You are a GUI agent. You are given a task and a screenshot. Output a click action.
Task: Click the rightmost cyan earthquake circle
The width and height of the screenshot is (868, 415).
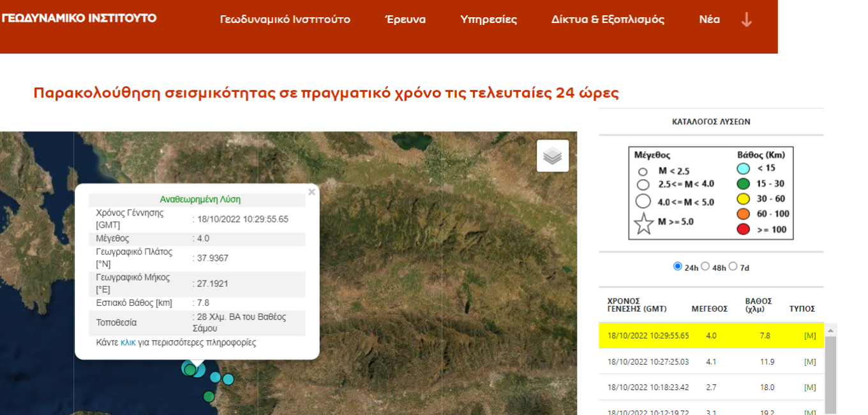(x=228, y=379)
